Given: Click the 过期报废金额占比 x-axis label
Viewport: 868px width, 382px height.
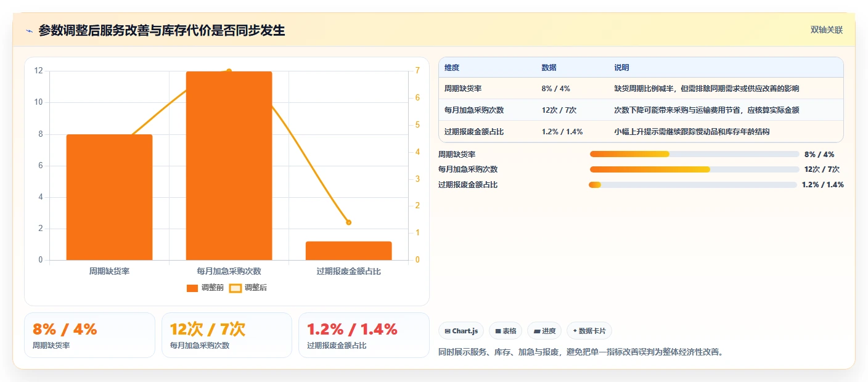Looking at the screenshot, I should [348, 271].
